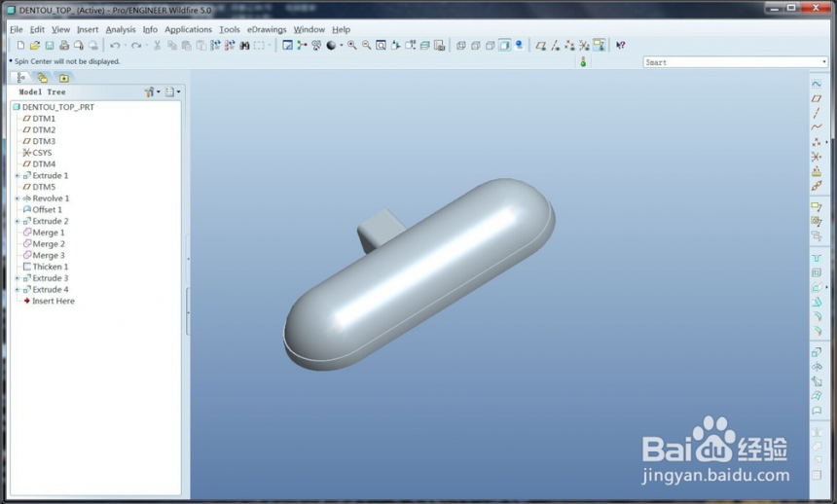Switch to the Model Tree navigator tab

coord(20,78)
